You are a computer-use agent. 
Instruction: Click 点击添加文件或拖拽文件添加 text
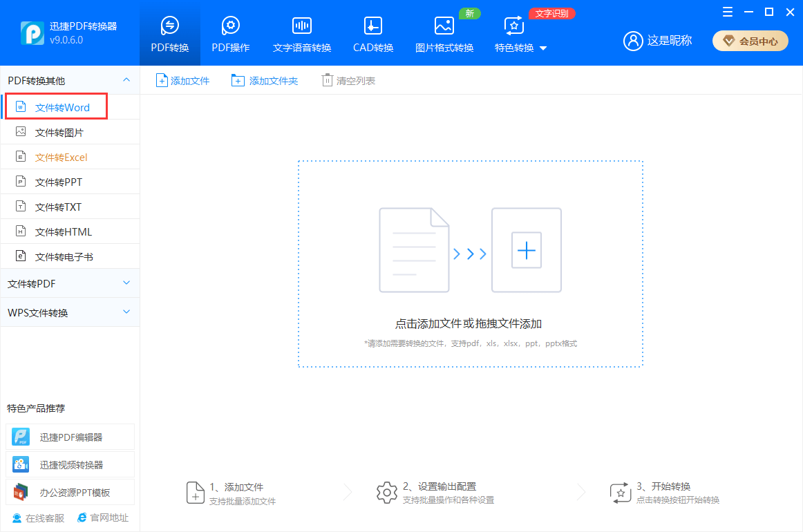(468, 323)
